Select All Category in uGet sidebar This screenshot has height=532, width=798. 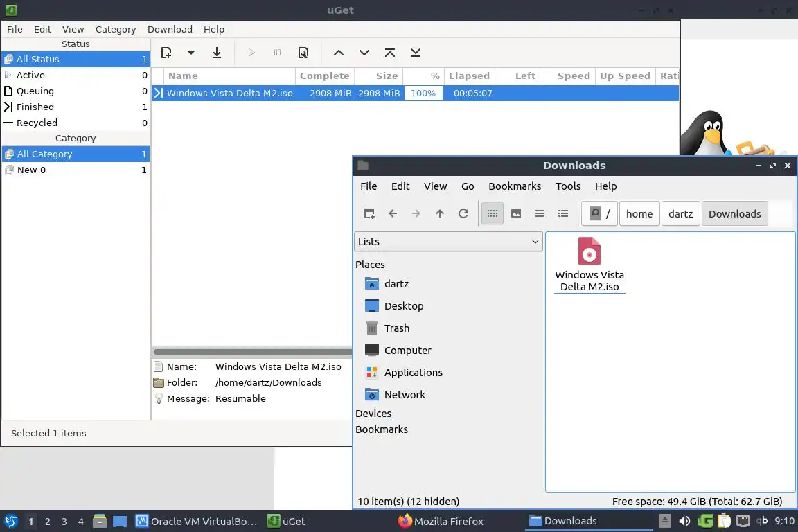coord(76,154)
